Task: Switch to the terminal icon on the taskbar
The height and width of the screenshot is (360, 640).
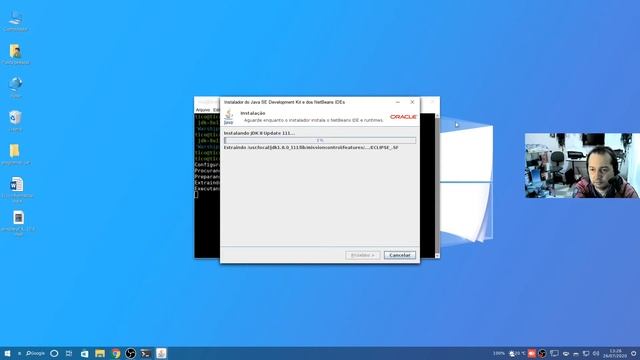Action: (x=146, y=353)
